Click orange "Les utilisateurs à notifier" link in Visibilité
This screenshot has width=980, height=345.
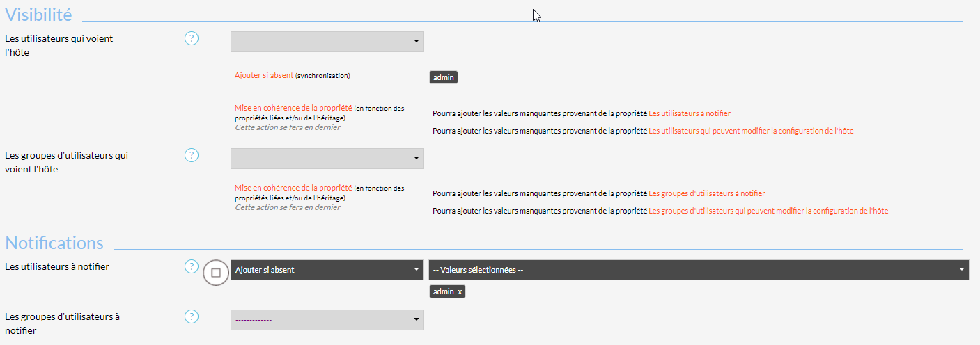pyautogui.click(x=690, y=113)
